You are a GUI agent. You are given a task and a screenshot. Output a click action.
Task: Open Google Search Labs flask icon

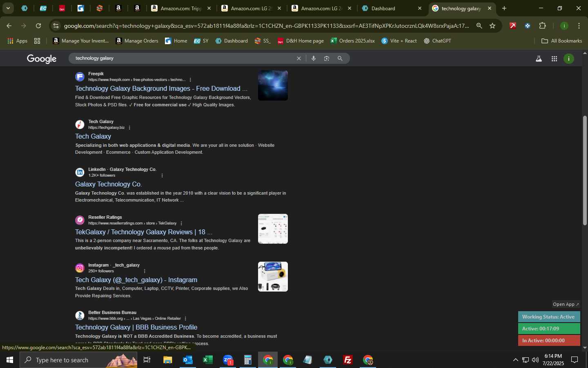point(539,59)
